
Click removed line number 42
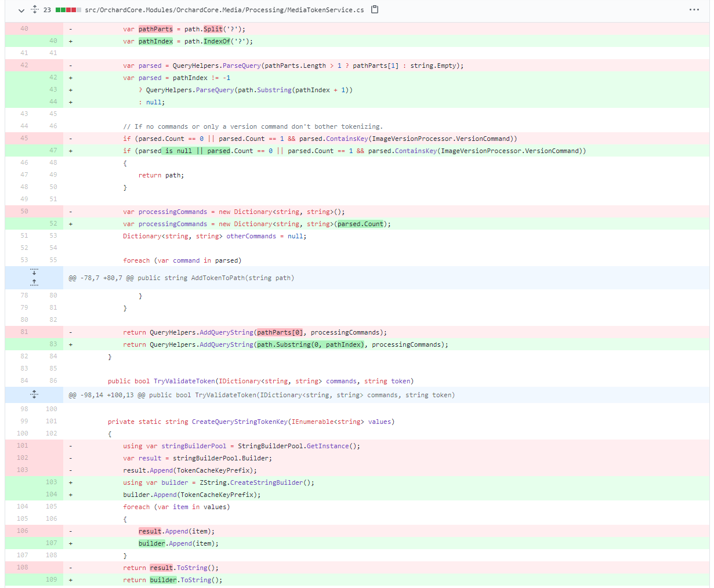point(24,66)
